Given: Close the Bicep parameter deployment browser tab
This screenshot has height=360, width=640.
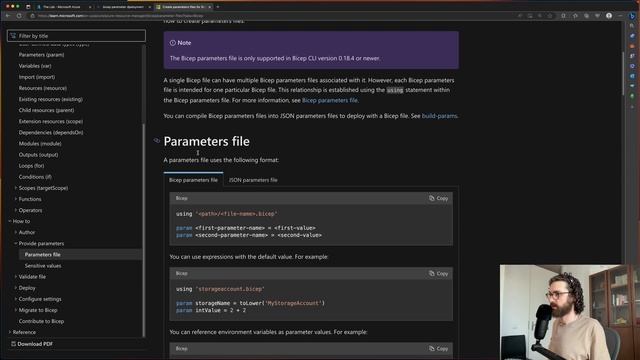Looking at the screenshot, I should 149,7.
